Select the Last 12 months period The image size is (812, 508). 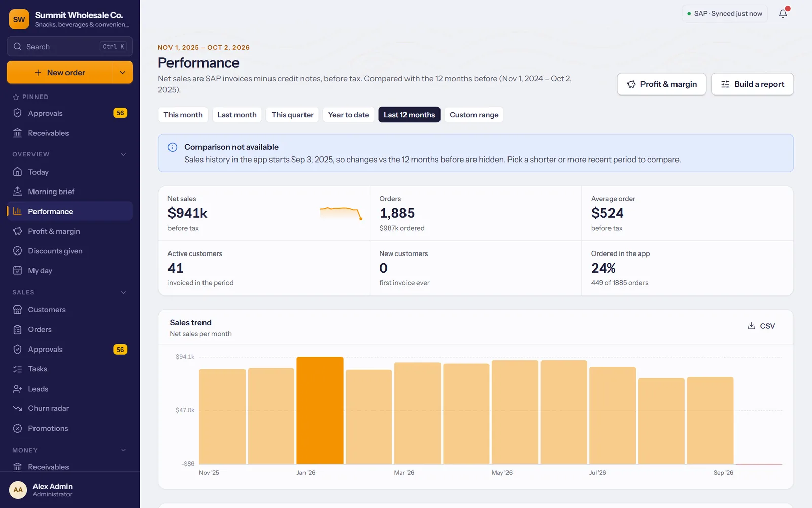pos(409,115)
